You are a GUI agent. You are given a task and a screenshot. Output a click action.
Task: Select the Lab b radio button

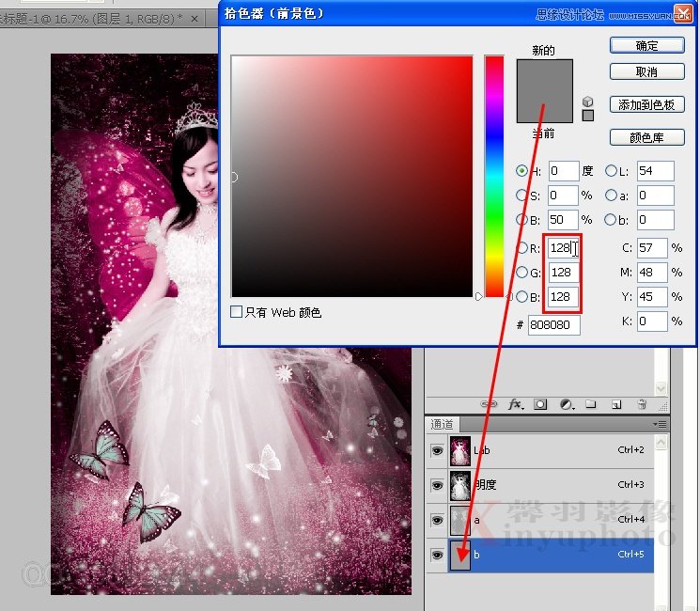pyautogui.click(x=611, y=219)
